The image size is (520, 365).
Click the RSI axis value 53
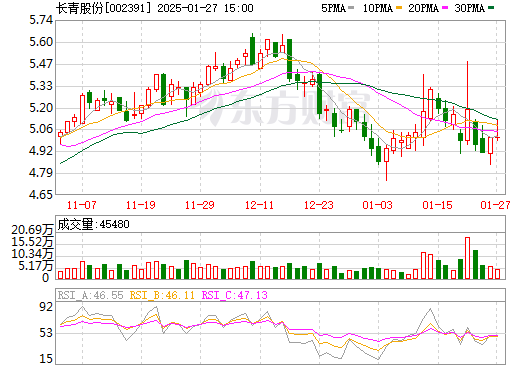[x=46, y=333]
